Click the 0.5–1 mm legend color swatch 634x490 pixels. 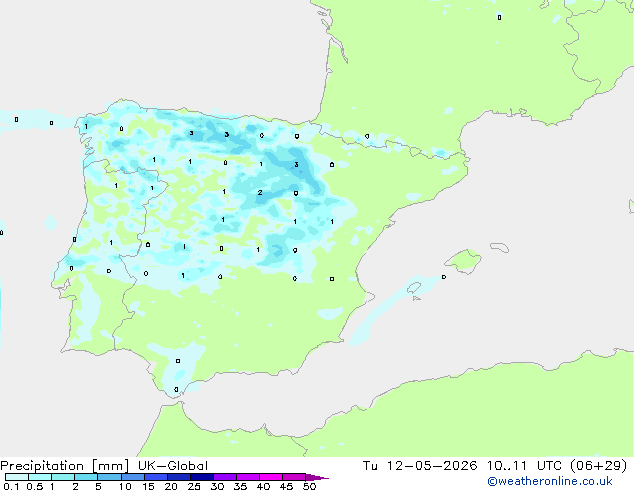pyautogui.click(x=40, y=477)
